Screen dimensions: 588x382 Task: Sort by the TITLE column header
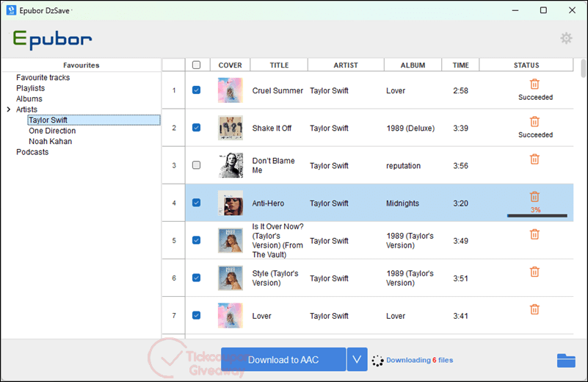pyautogui.click(x=279, y=65)
